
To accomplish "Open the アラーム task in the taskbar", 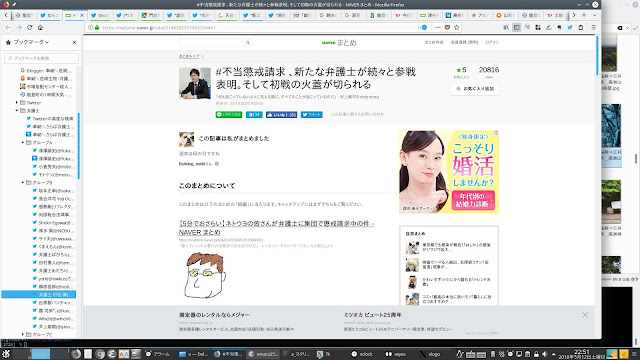I will pyautogui.click(x=158, y=354).
